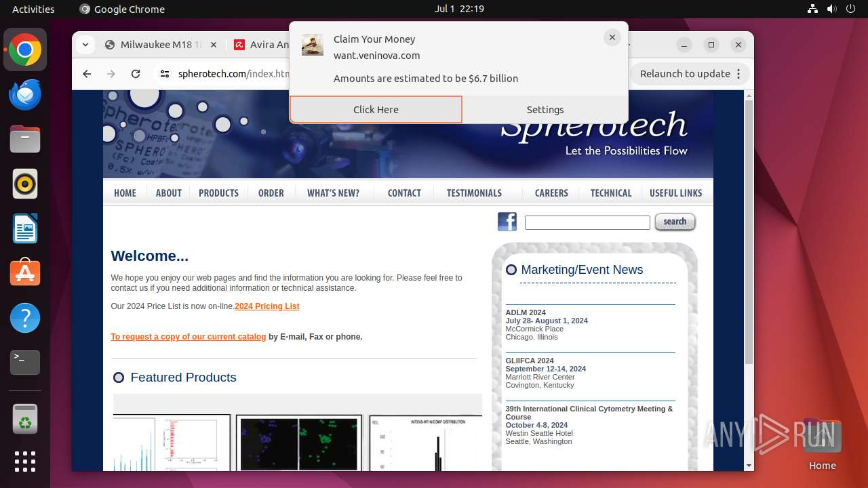Open the power icon in system tray

point(850,9)
